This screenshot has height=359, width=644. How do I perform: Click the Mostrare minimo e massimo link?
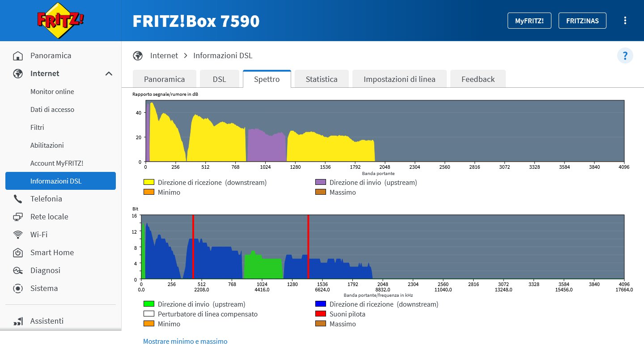pyautogui.click(x=185, y=342)
